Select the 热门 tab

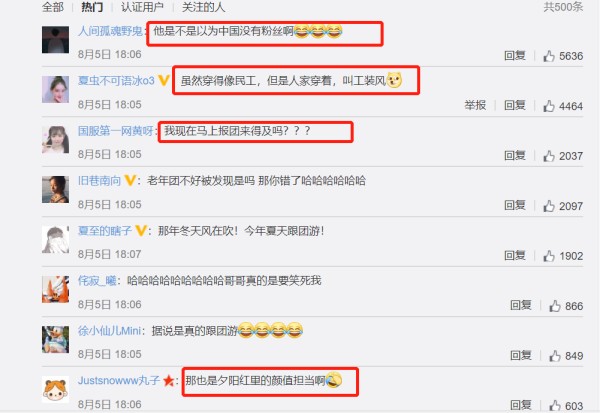pyautogui.click(x=92, y=7)
